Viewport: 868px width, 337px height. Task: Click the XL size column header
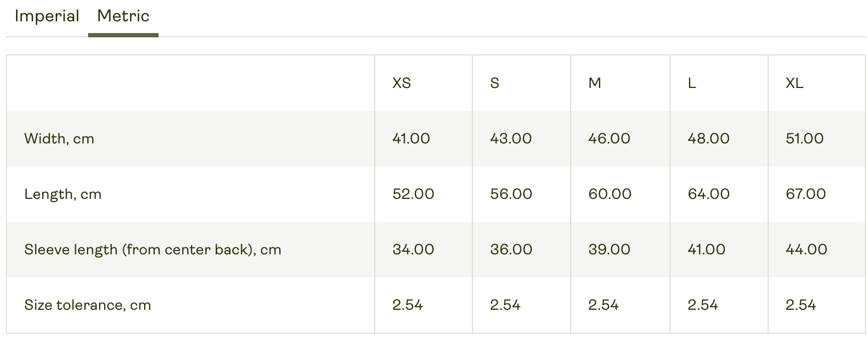794,83
